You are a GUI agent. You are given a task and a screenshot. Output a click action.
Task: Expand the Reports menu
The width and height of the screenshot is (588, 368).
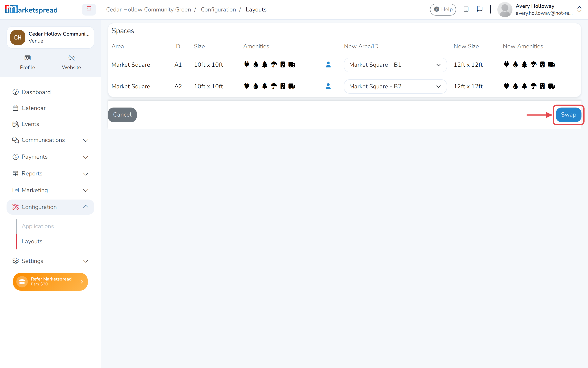point(50,174)
